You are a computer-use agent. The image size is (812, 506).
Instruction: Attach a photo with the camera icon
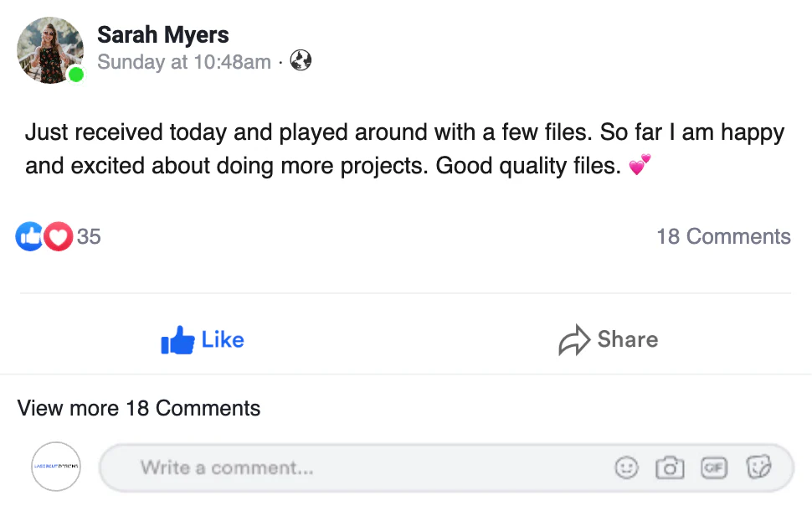pyautogui.click(x=670, y=467)
